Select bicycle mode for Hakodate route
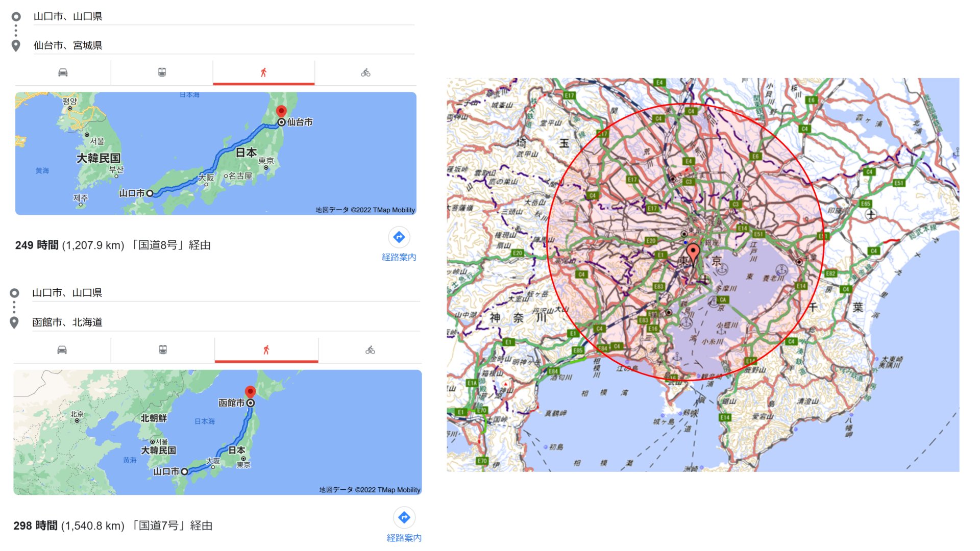Image resolution: width=980 pixels, height=551 pixels. coord(370,350)
